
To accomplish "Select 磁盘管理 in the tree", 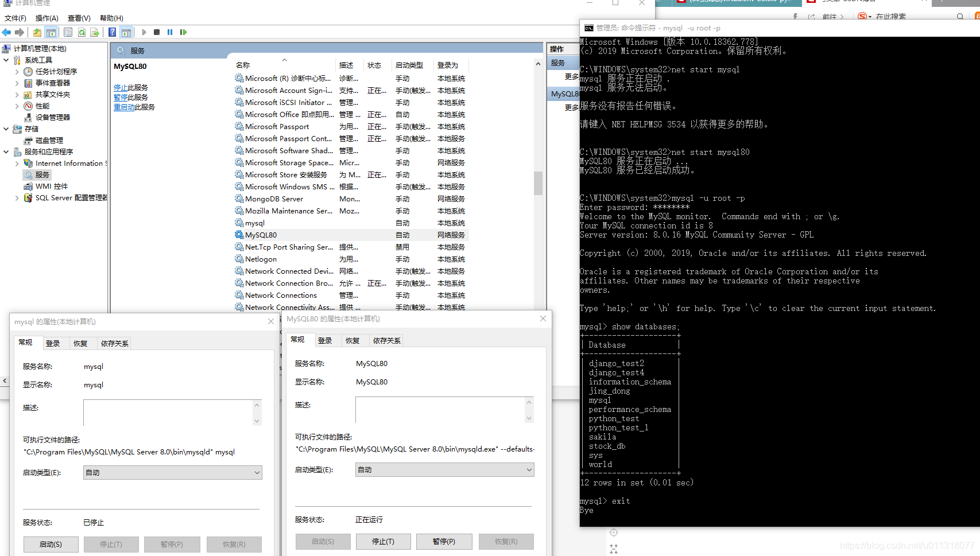I will (x=49, y=140).
